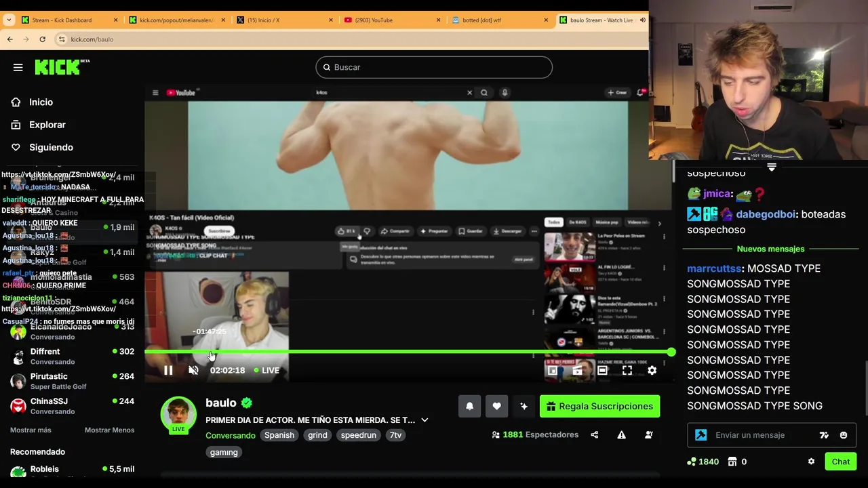Click username dabegodboi in chat
868x488 pixels.
pyautogui.click(x=766, y=214)
